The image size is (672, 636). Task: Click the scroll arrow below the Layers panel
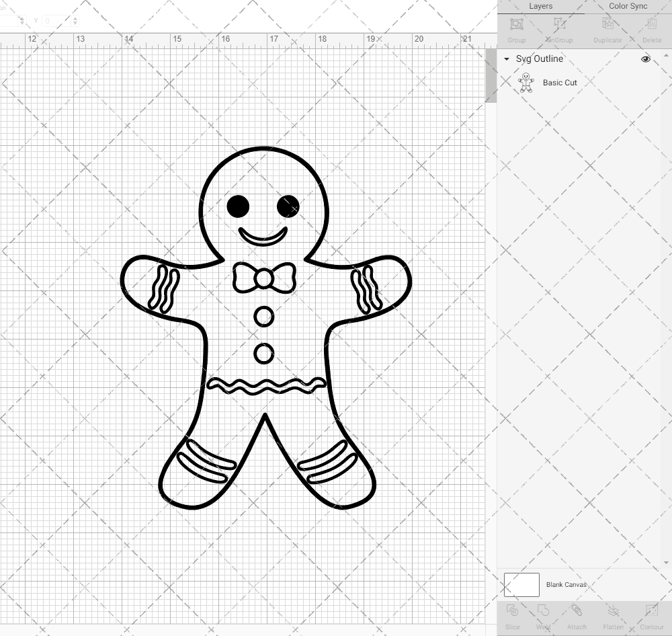[667, 562]
